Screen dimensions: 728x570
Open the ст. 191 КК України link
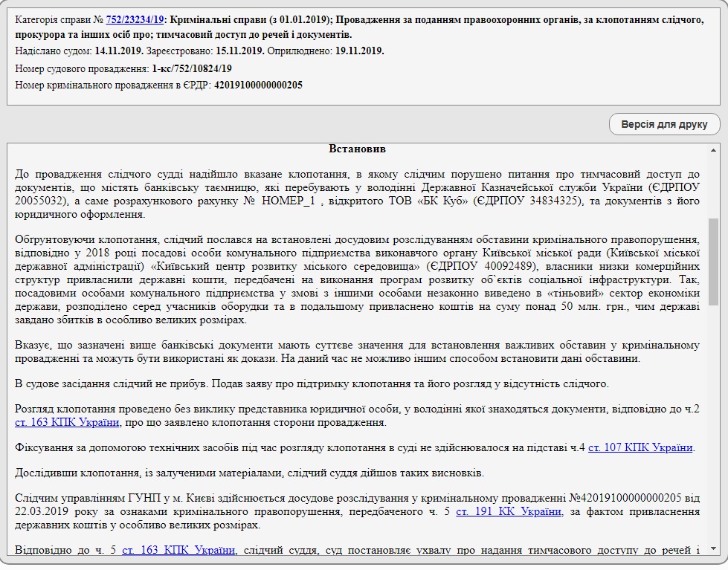[x=509, y=511]
